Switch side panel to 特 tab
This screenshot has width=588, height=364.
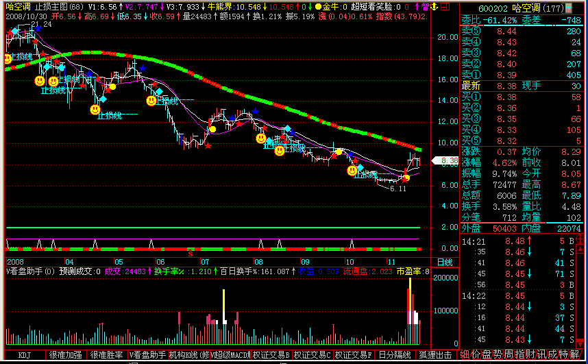click(x=563, y=354)
